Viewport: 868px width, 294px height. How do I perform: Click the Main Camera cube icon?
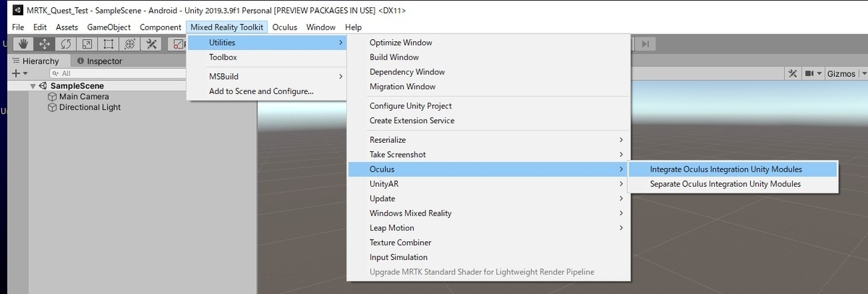tap(52, 96)
